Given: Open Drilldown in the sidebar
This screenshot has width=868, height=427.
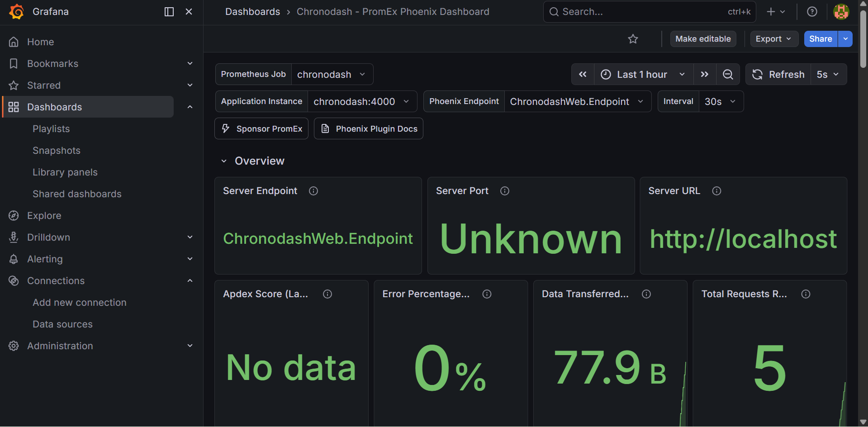Looking at the screenshot, I should pyautogui.click(x=49, y=237).
